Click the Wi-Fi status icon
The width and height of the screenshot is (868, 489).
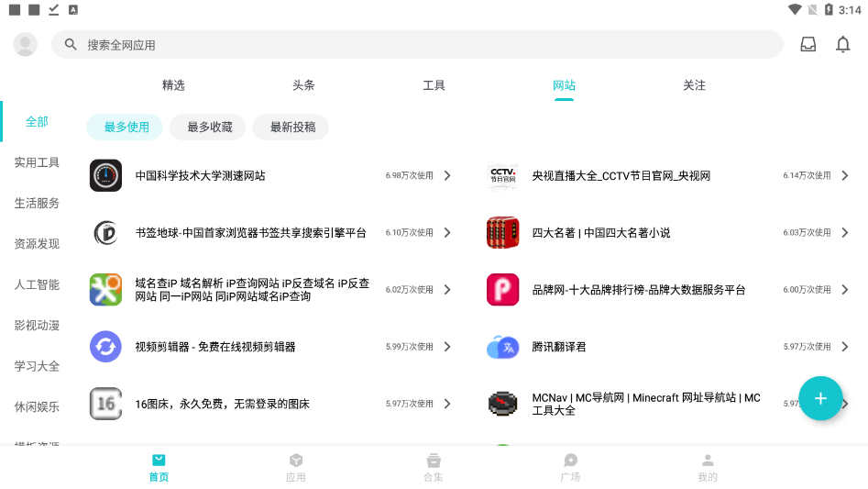pyautogui.click(x=795, y=9)
